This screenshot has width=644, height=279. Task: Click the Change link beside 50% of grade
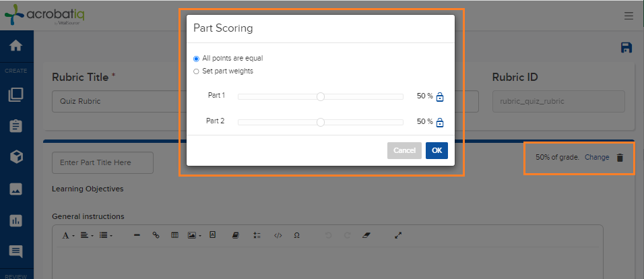[x=597, y=158]
